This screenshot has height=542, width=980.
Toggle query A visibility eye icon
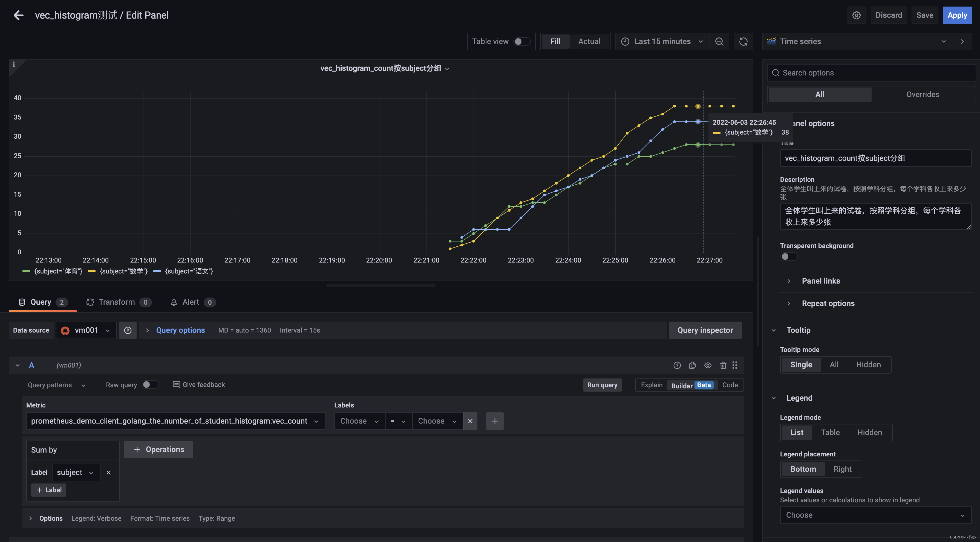[x=708, y=365]
